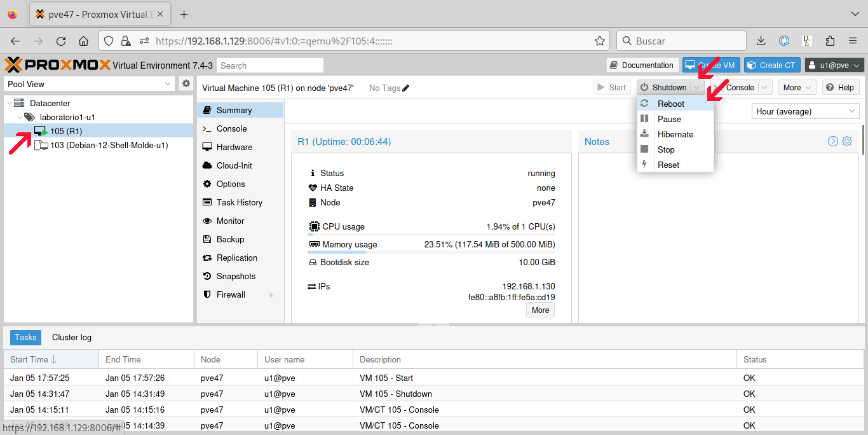Click the Notes panel arrow icon
868x435 pixels.
[x=833, y=141]
